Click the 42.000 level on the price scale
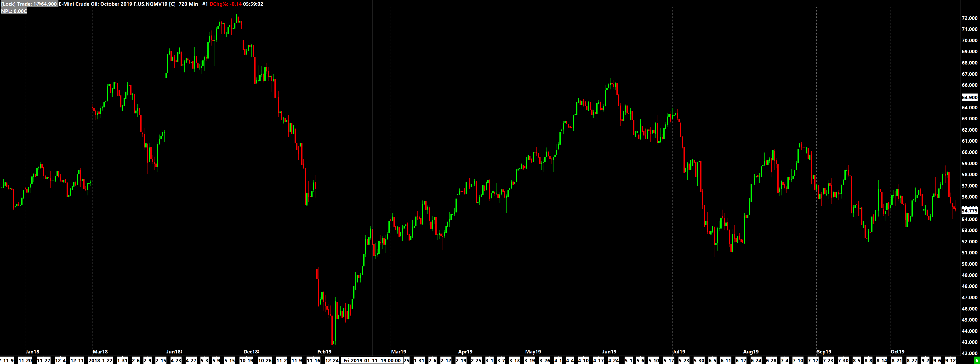 969,353
